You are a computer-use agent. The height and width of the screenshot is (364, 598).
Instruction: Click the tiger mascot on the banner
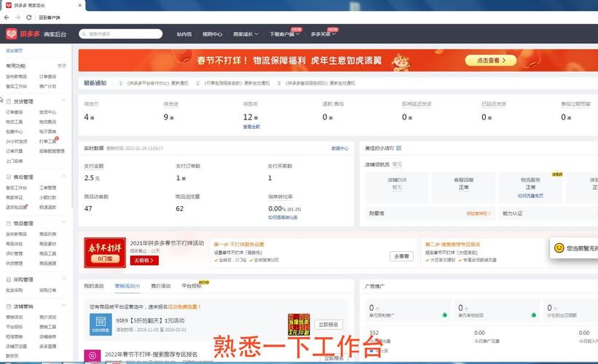[401, 61]
